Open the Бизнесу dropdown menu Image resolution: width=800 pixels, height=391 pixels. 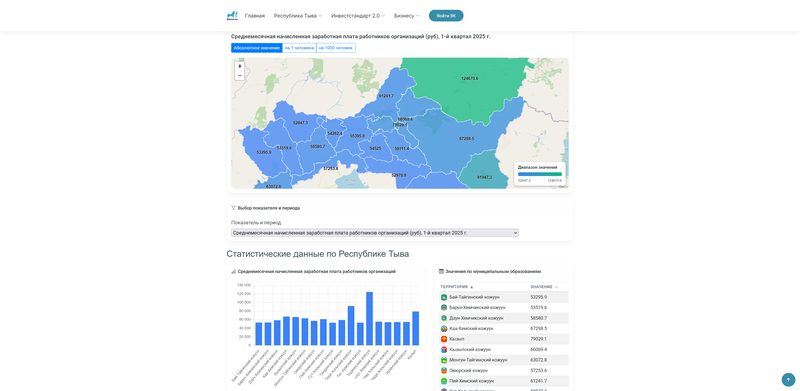[x=407, y=16]
